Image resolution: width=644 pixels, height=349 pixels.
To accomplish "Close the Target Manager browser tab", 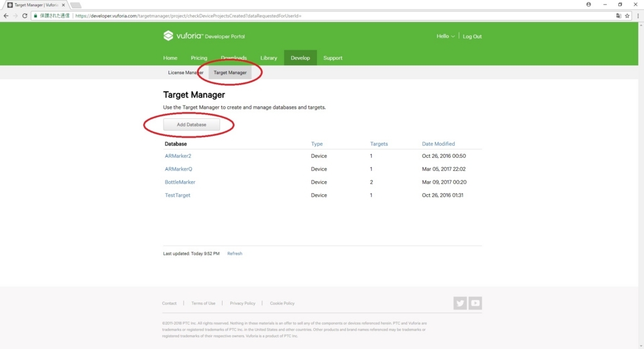I will point(64,5).
